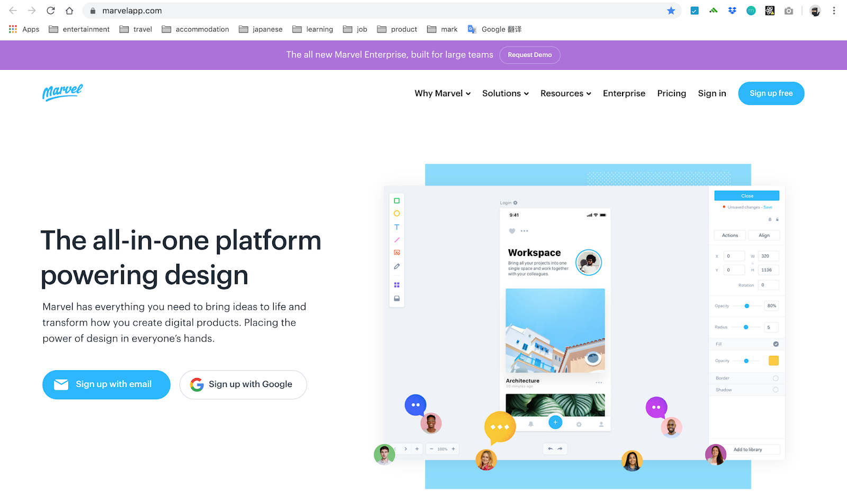Click the yellow chat bubble icon
This screenshot has height=504, width=847.
(x=500, y=427)
